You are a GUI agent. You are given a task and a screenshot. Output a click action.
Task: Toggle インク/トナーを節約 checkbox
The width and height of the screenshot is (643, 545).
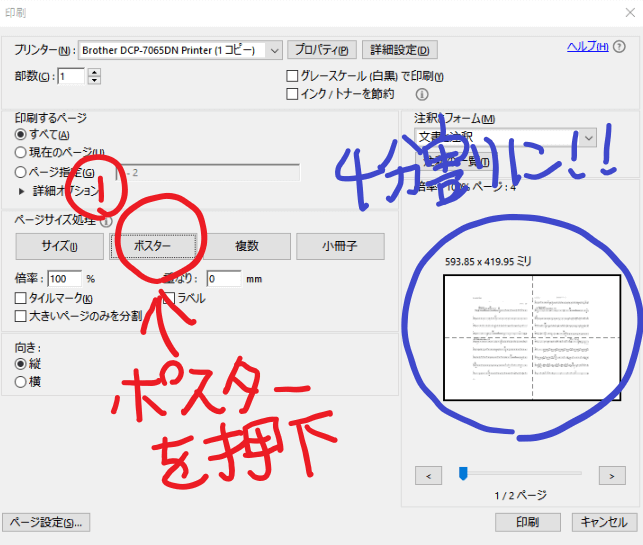(292, 94)
